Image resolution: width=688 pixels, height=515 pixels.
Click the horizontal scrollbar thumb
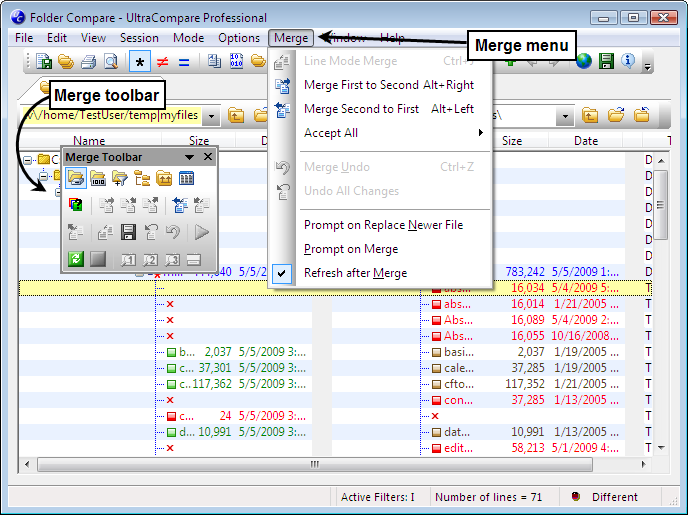click(x=315, y=464)
